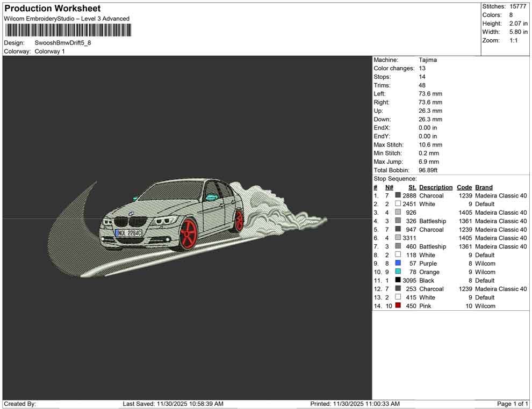Viewport: 532px width, 409px height.
Task: Scan the design barcode at top left
Action: [x=69, y=30]
